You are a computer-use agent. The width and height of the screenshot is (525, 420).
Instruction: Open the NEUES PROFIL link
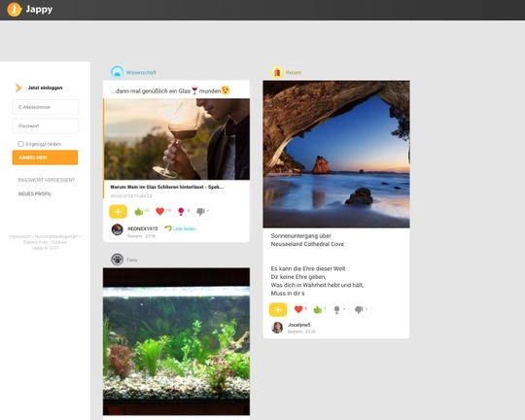(35, 193)
